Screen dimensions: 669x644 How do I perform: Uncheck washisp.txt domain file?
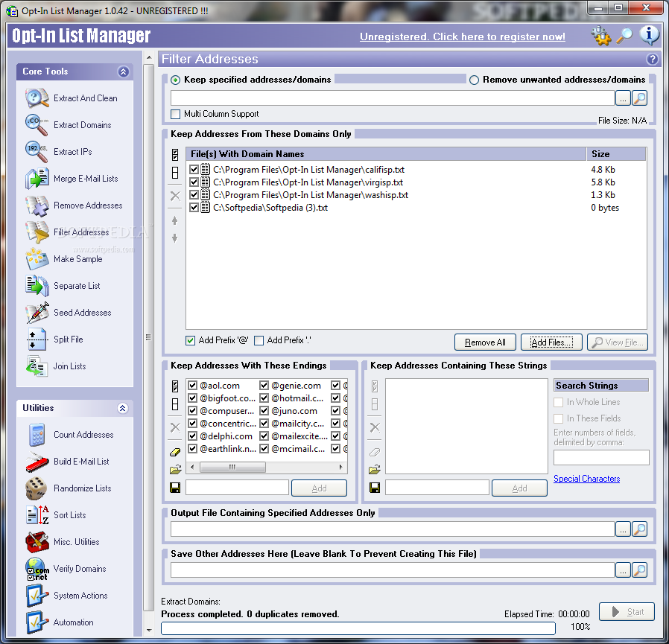pyautogui.click(x=194, y=195)
